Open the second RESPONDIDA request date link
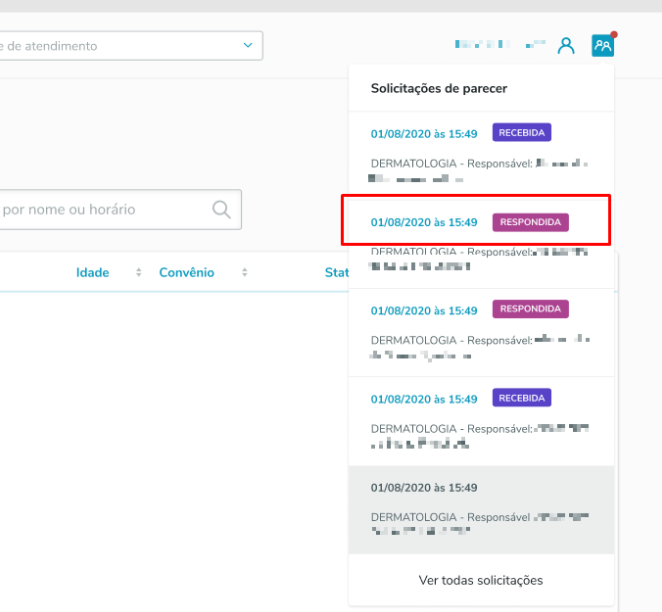Image resolution: width=662 pixels, height=612 pixels. 424,311
